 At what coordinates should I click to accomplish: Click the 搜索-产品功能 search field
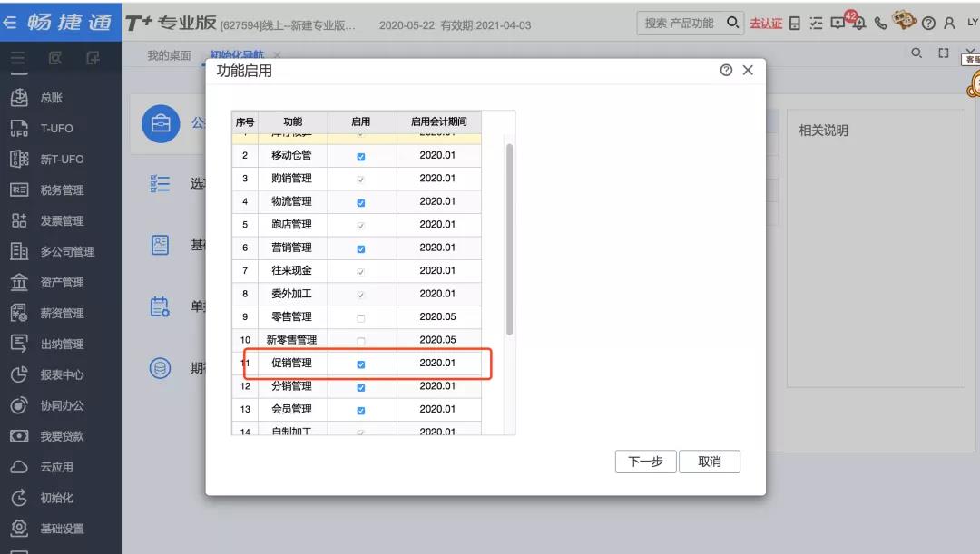[681, 24]
